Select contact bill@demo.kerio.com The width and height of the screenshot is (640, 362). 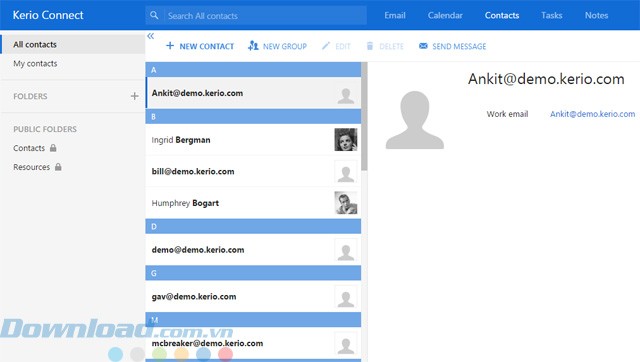pyautogui.click(x=253, y=171)
